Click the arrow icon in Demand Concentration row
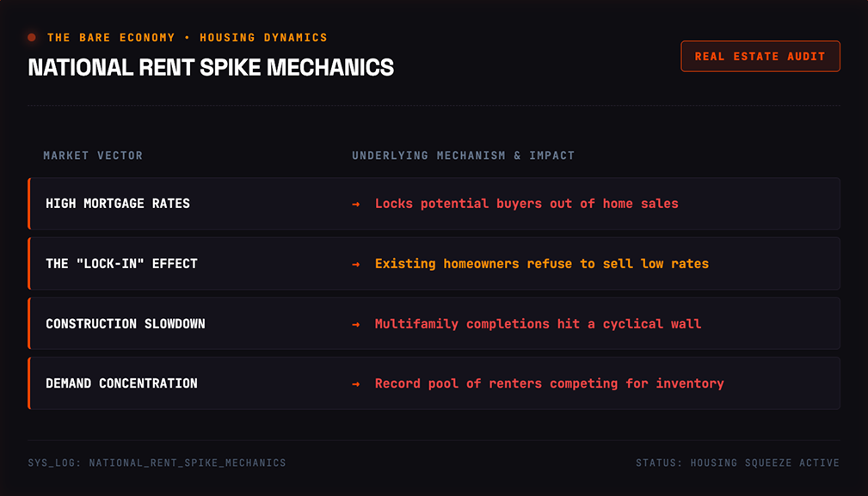868x496 pixels. coord(356,383)
